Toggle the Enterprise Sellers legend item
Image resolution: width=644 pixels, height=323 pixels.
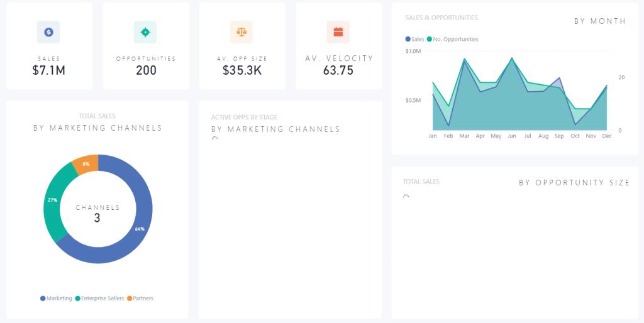click(x=99, y=298)
